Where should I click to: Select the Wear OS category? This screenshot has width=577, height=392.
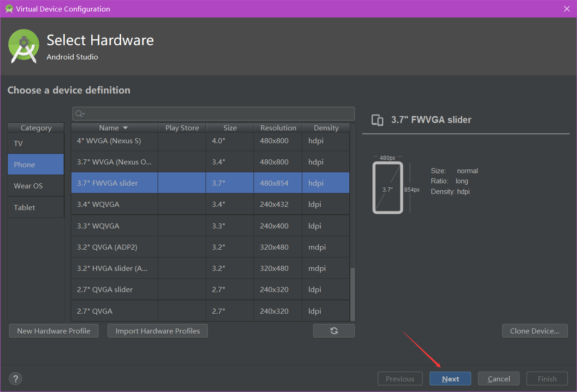coord(36,186)
